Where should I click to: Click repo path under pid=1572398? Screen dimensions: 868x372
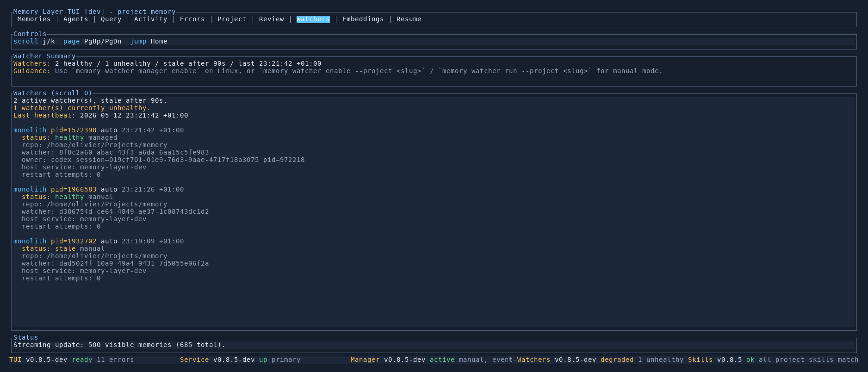coord(94,145)
